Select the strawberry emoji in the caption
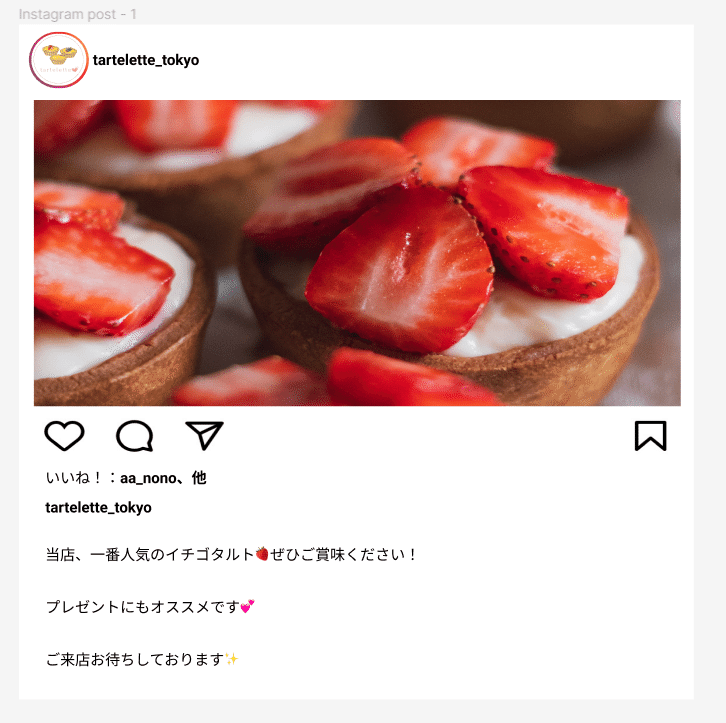726x723 pixels. [262, 554]
